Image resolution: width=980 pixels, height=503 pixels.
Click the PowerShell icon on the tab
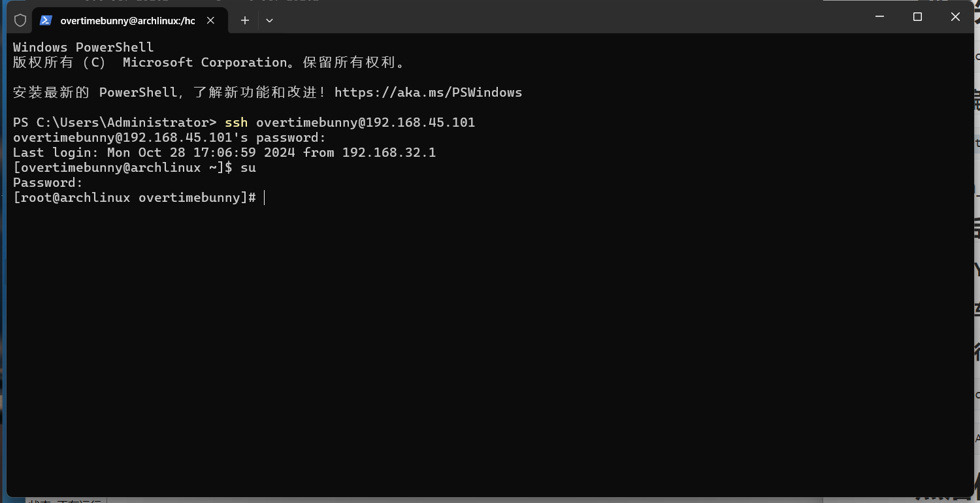[x=46, y=20]
